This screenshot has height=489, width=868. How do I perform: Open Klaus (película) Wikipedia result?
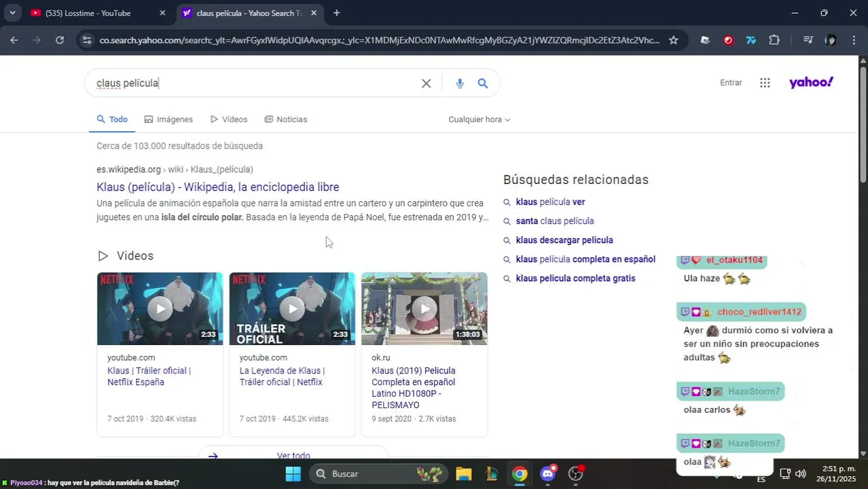217,187
